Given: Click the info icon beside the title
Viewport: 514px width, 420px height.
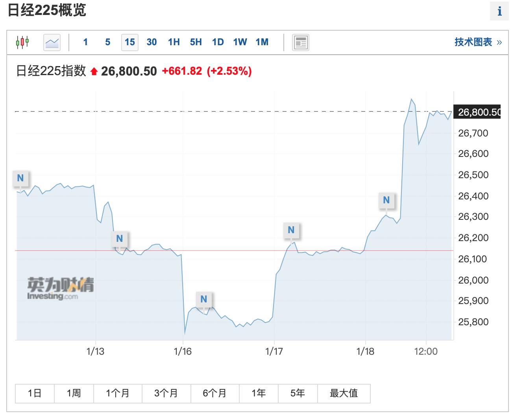Looking at the screenshot, I should point(499,11).
